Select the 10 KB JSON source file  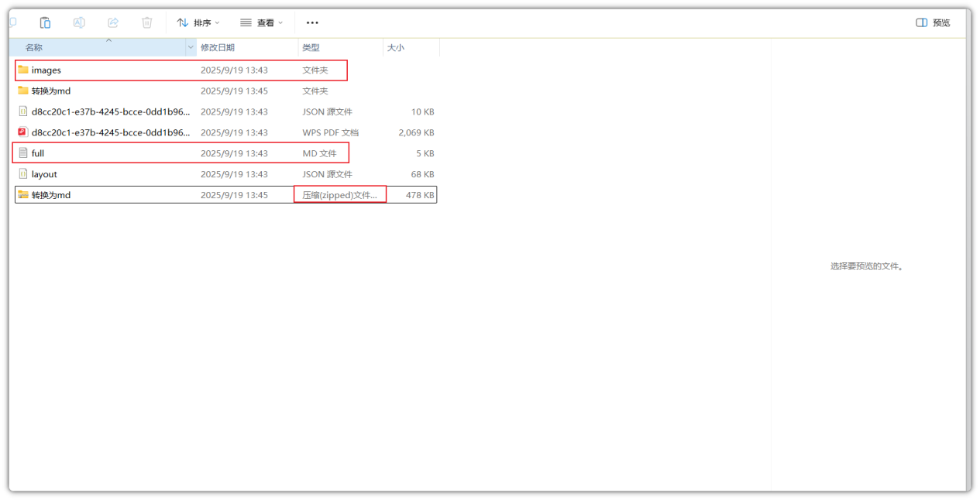[110, 111]
